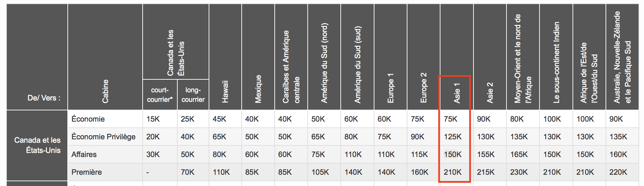Viewport: 644px width, 186px height.
Task: Select the "long-courrier" sub-header
Action: click(x=193, y=95)
